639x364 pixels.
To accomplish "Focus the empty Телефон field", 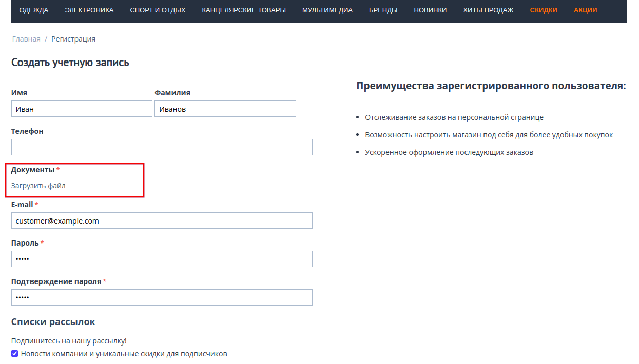I will pyautogui.click(x=162, y=147).
